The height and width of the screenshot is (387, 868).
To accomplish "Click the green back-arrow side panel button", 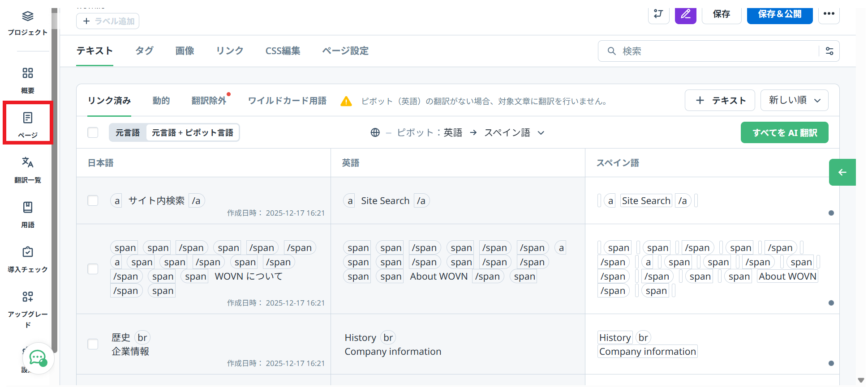I will click(x=842, y=172).
